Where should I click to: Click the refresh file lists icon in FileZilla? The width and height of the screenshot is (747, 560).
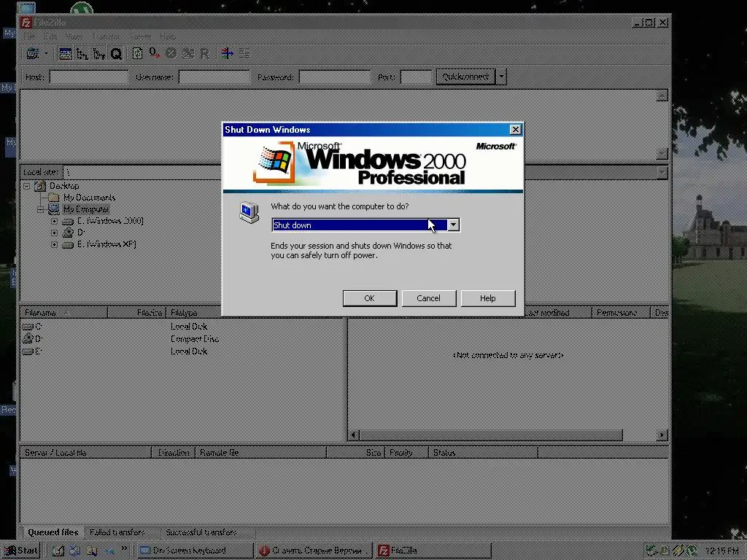[x=138, y=54]
